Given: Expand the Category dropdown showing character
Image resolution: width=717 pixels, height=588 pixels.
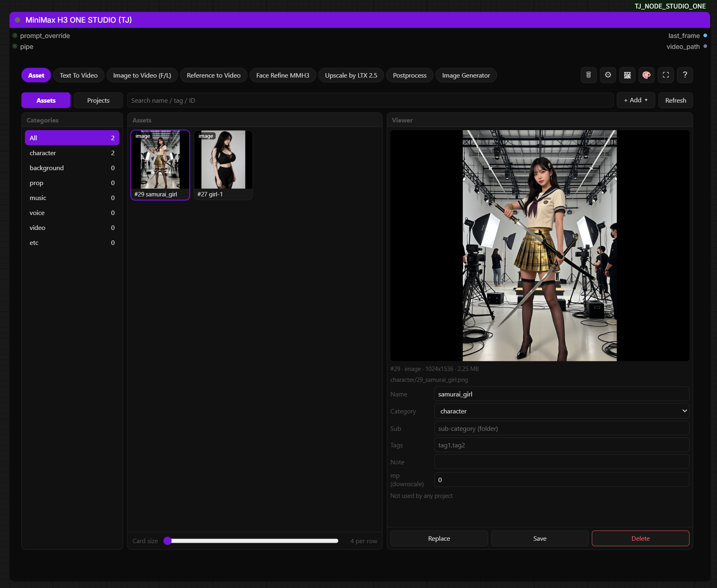Looking at the screenshot, I should (x=561, y=411).
